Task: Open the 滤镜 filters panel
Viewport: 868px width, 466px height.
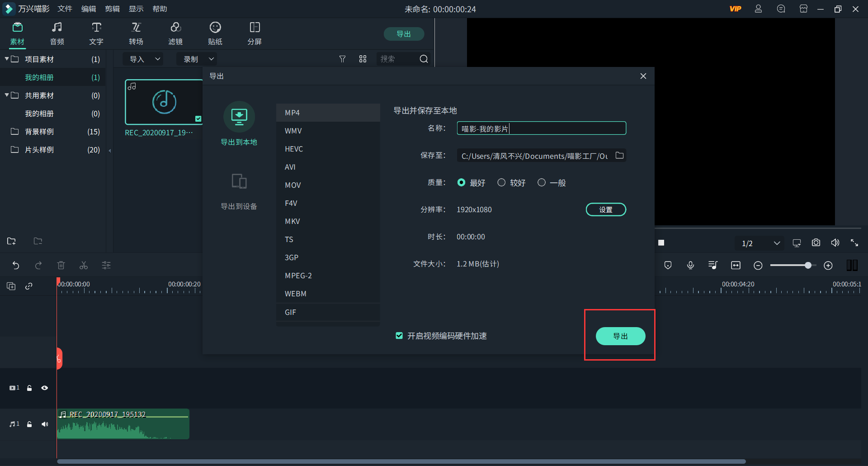Action: point(175,33)
